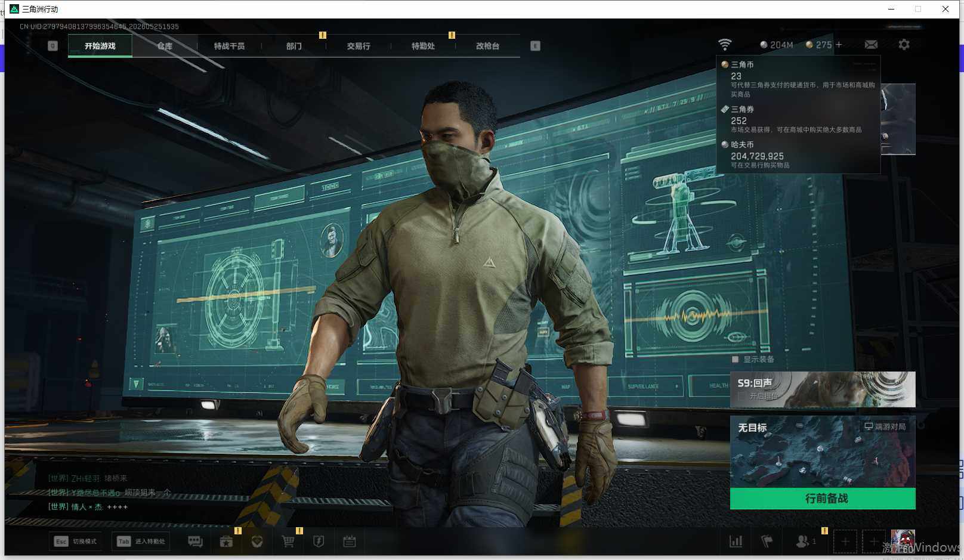Open the chat messages icon
Viewport: 964px width, 560px height.
195,542
